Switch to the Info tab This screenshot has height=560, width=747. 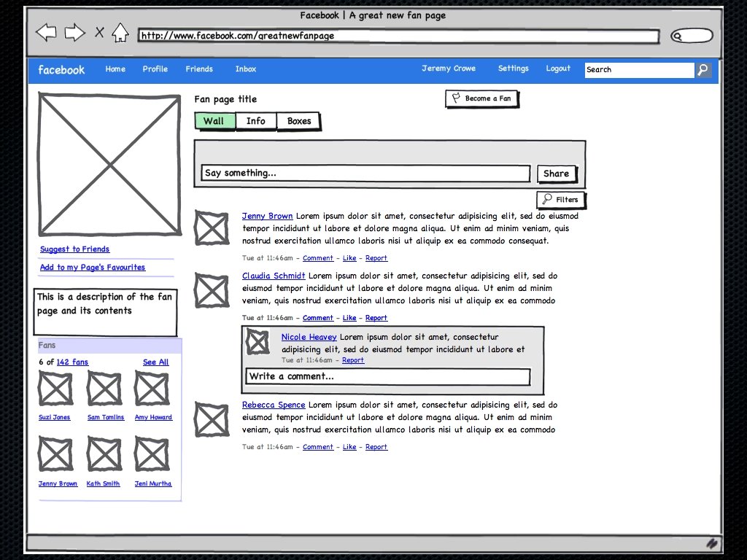(256, 121)
